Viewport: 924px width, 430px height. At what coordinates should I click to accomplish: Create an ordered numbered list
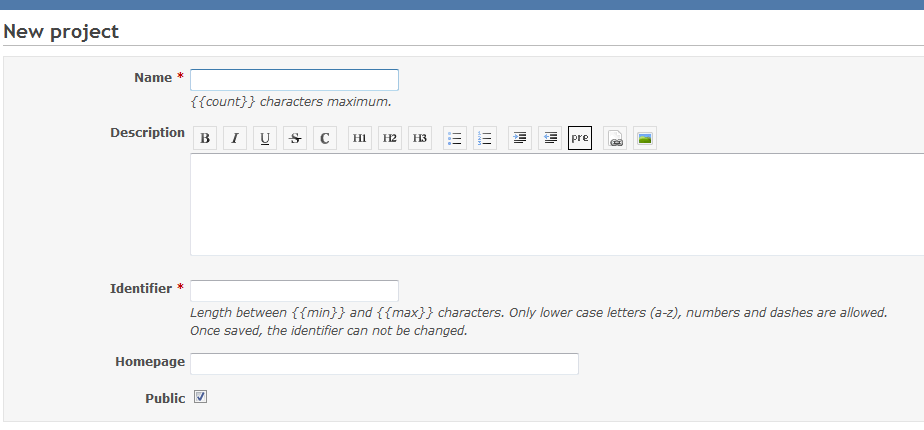(x=485, y=139)
